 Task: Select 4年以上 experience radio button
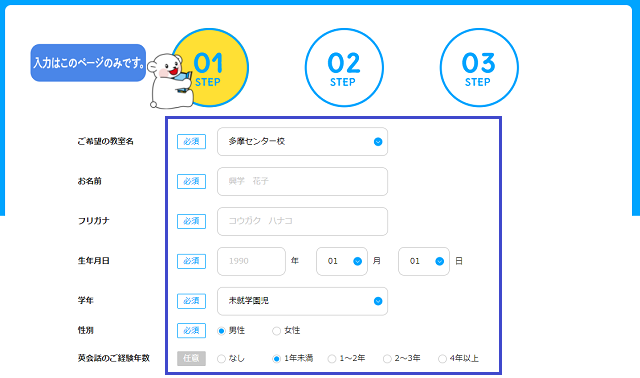point(442,359)
